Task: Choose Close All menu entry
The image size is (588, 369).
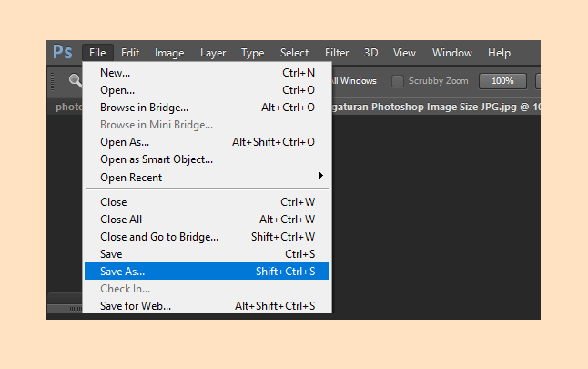Action: (207, 220)
